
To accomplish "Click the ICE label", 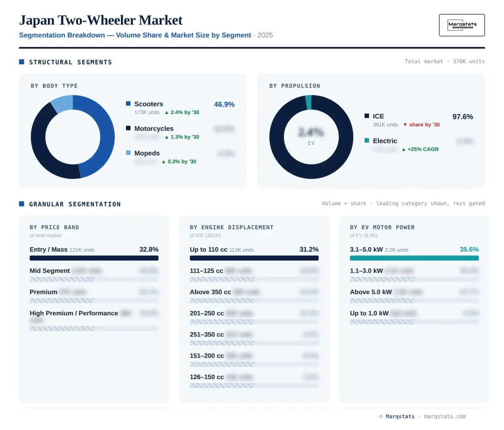I will pos(378,116).
